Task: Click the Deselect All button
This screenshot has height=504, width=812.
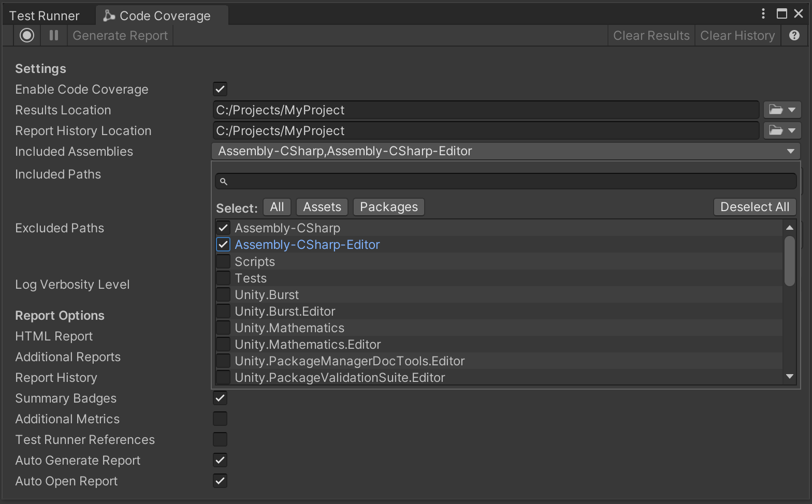Action: (754, 207)
